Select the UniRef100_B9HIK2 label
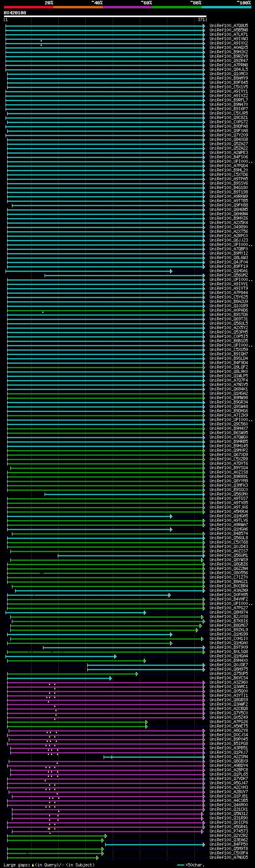255x868 pixels. (x=229, y=52)
